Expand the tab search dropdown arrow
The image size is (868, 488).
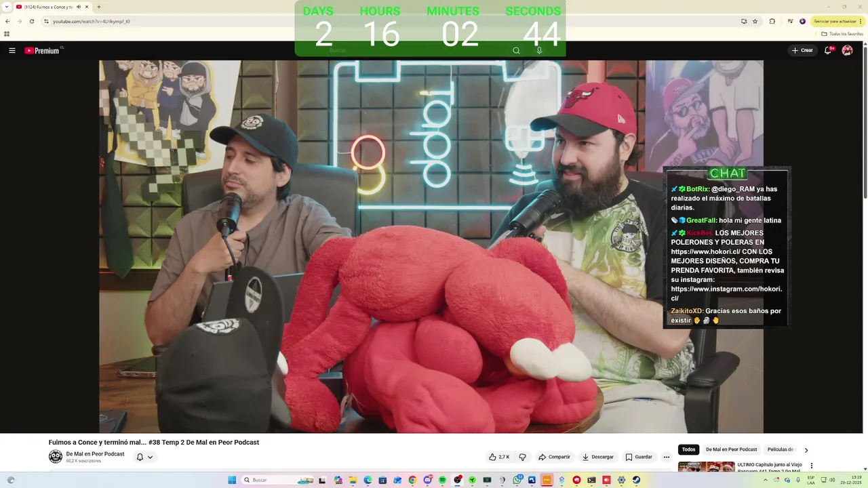tap(7, 7)
